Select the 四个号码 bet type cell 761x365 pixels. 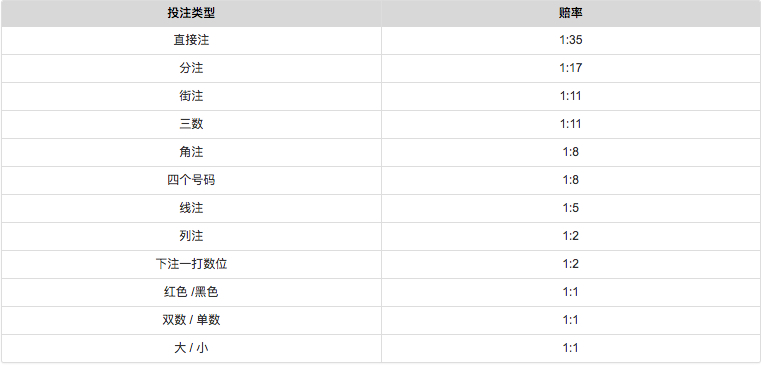[x=191, y=180]
